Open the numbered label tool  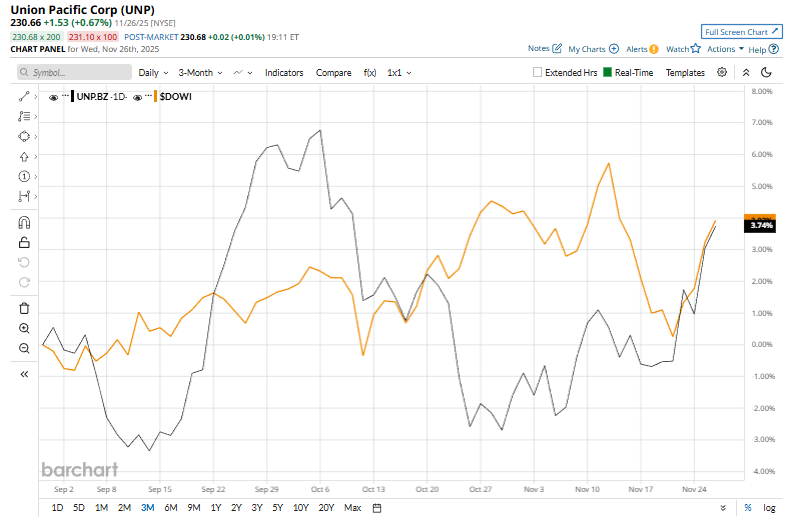click(24, 176)
